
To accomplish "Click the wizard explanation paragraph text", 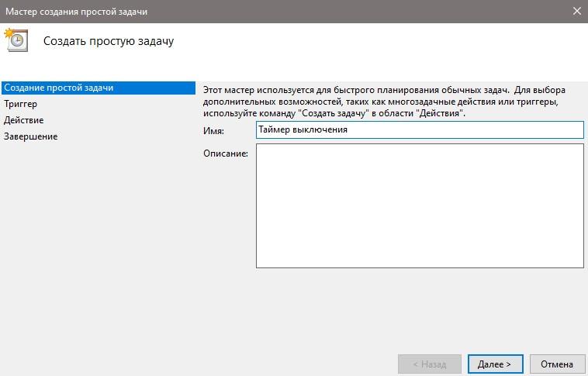I will (x=384, y=102).
